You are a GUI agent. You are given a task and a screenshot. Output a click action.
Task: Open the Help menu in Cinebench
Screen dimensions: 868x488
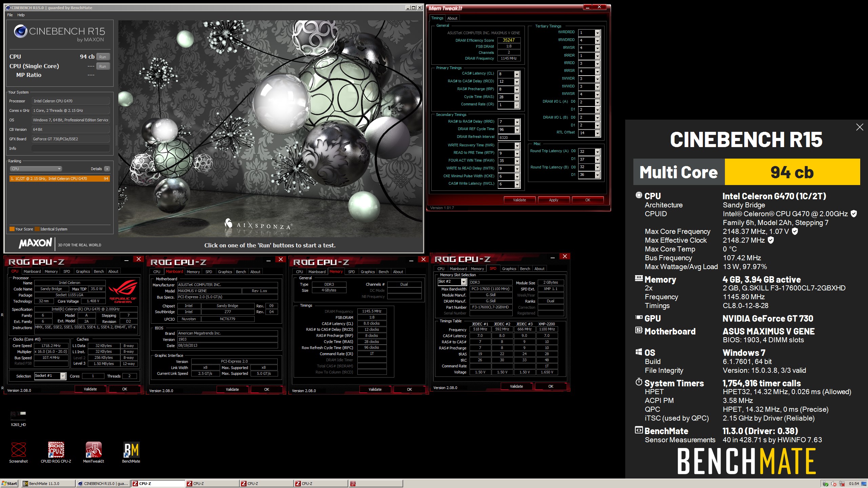pos(21,15)
